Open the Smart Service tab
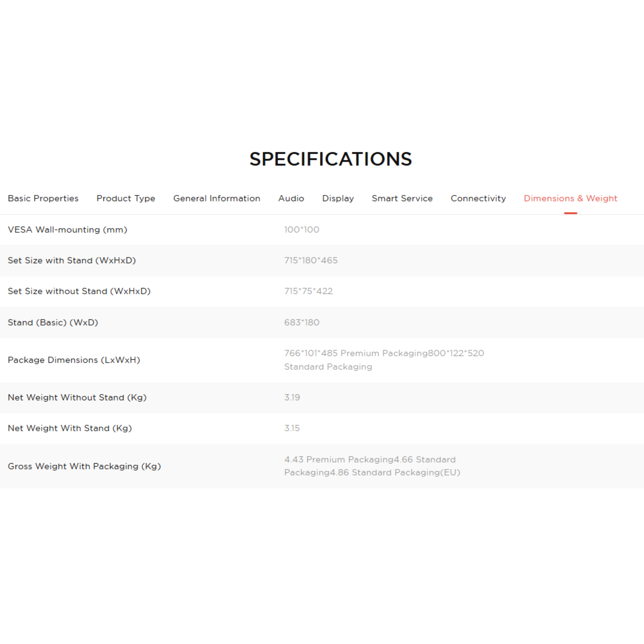The height and width of the screenshot is (644, 644). (x=402, y=198)
